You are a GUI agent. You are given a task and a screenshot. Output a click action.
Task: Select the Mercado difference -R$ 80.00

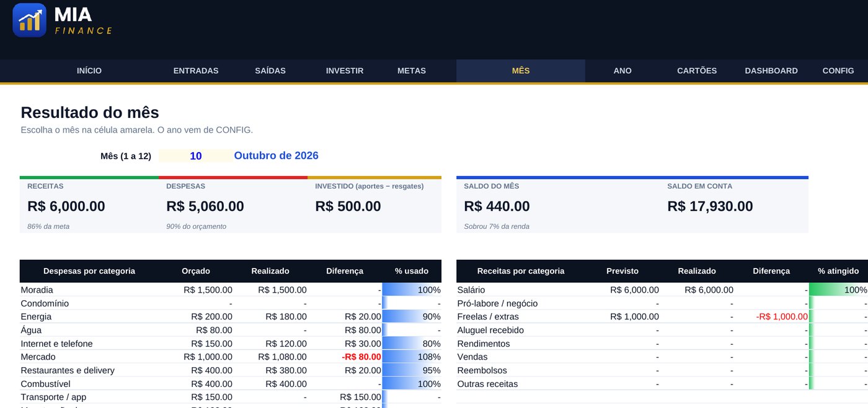(361, 357)
